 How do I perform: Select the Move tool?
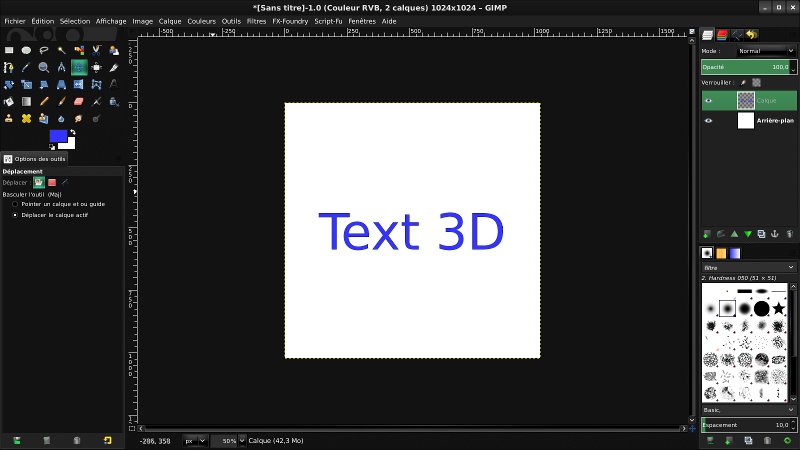[79, 67]
